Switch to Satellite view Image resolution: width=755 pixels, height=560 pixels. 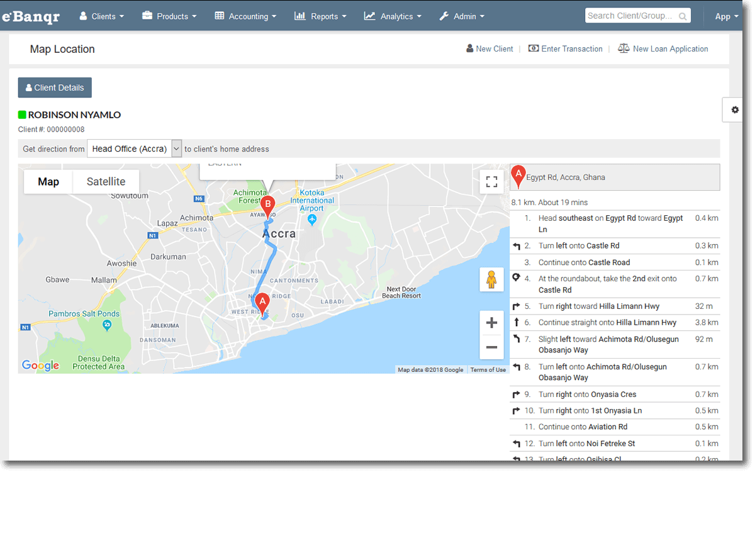[x=106, y=182]
